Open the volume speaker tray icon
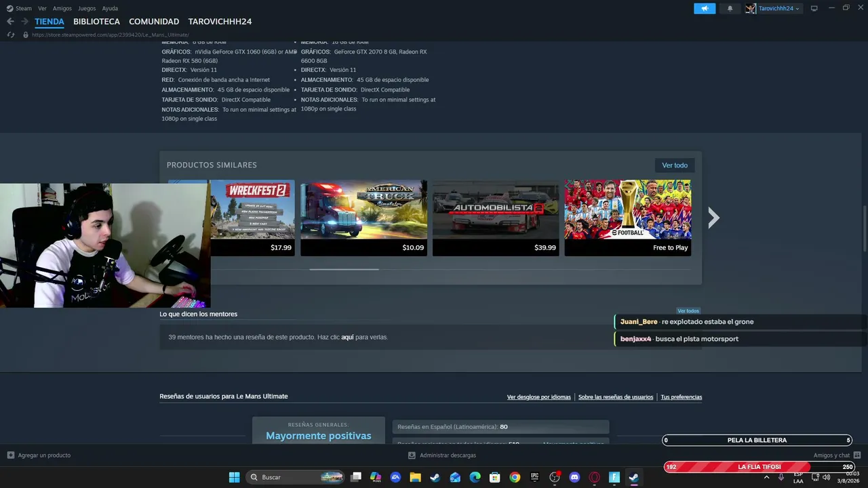Viewport: 868px width, 488px height. pos(826,477)
